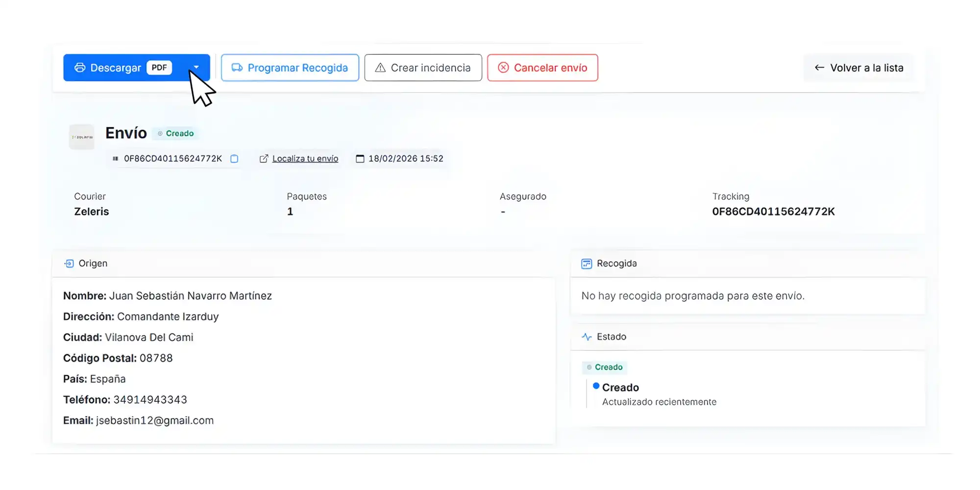Select the Origen section header
980x490 pixels.
click(93, 264)
